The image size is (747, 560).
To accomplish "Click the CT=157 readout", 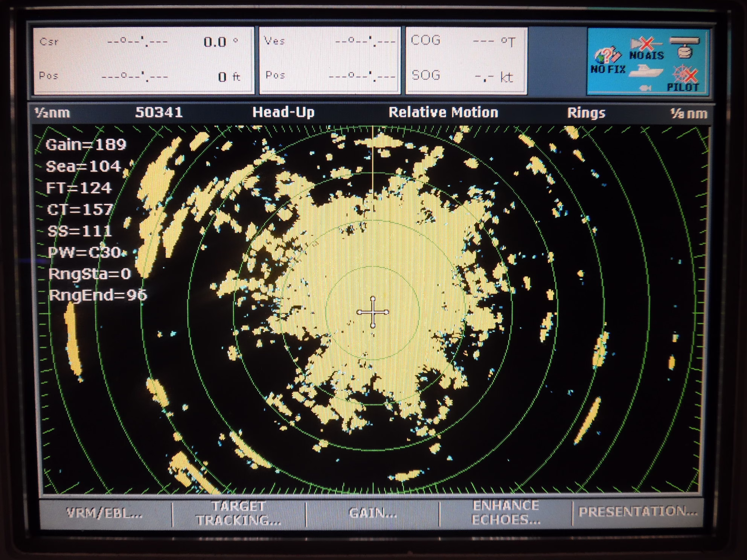I will (x=80, y=209).
